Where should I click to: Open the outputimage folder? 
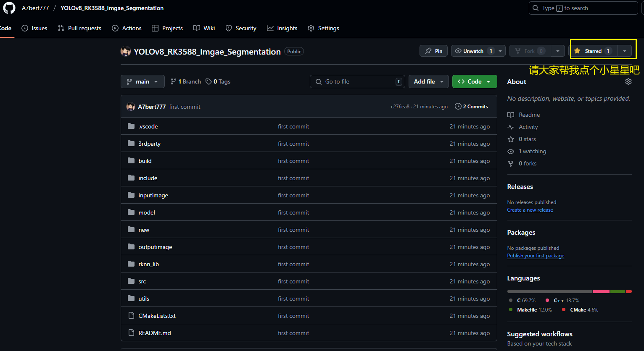point(155,247)
